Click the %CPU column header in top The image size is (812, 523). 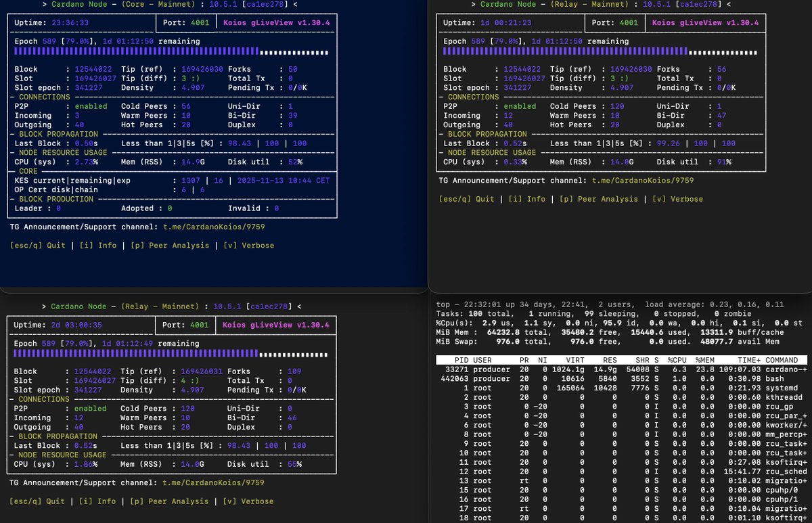coord(679,361)
